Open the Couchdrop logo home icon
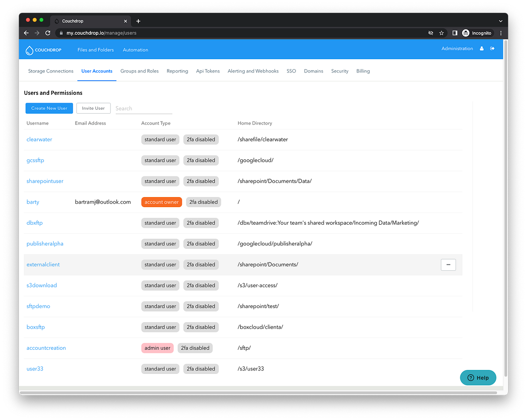Screen dimensions: 527x420 pyautogui.click(x=29, y=50)
